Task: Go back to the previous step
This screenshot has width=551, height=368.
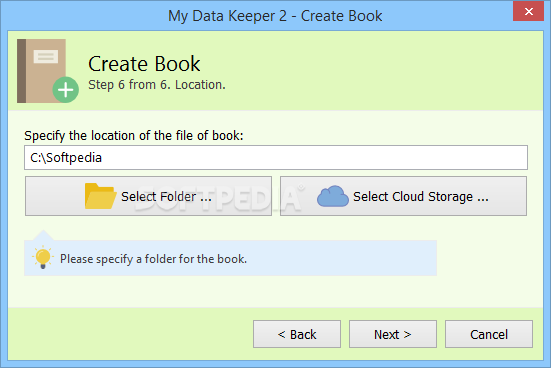Action: point(297,334)
